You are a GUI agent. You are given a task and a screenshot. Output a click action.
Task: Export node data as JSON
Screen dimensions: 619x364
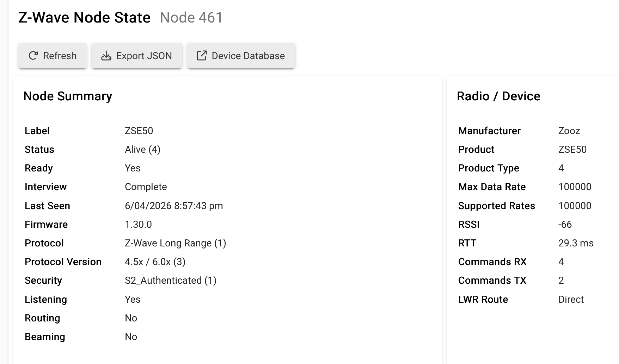[137, 56]
